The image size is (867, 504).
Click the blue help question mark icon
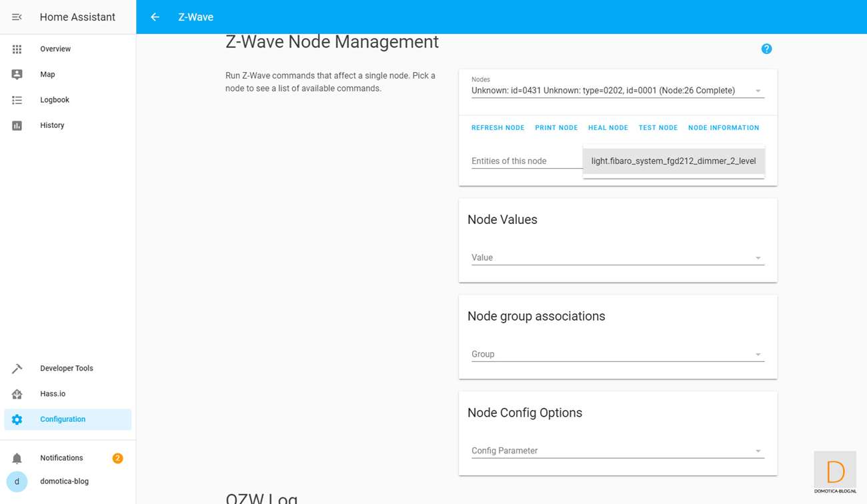click(x=766, y=49)
